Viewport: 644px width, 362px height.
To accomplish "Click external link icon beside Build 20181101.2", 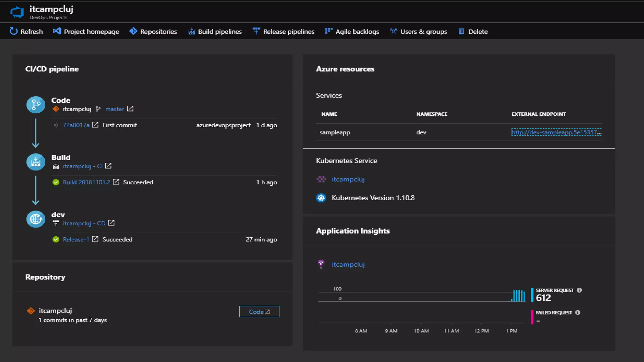I will click(116, 182).
